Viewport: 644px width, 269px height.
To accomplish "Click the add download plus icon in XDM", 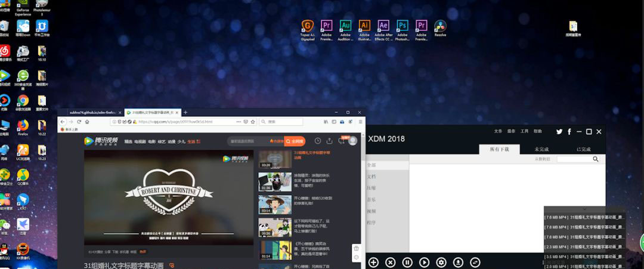I will (373, 262).
